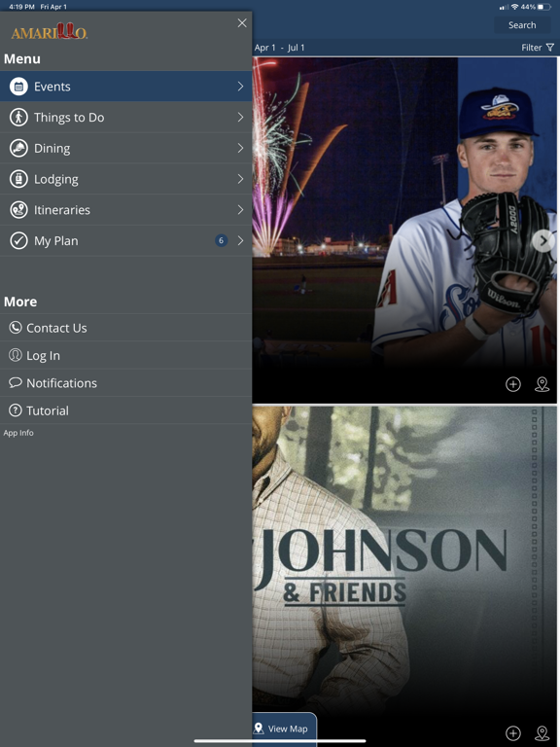Open the Lodging menu item
The image size is (560, 747).
tap(125, 179)
